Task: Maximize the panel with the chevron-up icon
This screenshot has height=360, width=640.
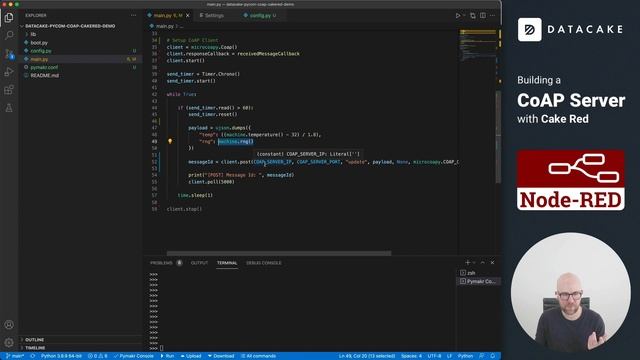Action: [483, 262]
